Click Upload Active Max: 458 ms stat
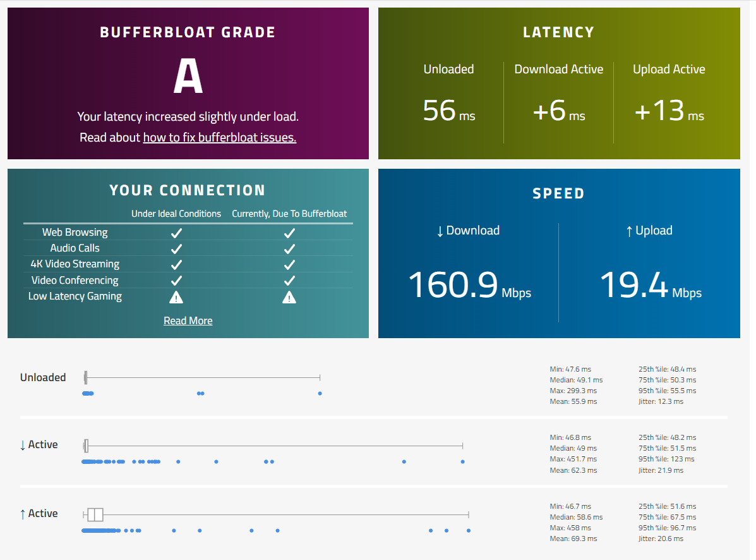Viewport: 756px width, 560px height. pos(570,528)
